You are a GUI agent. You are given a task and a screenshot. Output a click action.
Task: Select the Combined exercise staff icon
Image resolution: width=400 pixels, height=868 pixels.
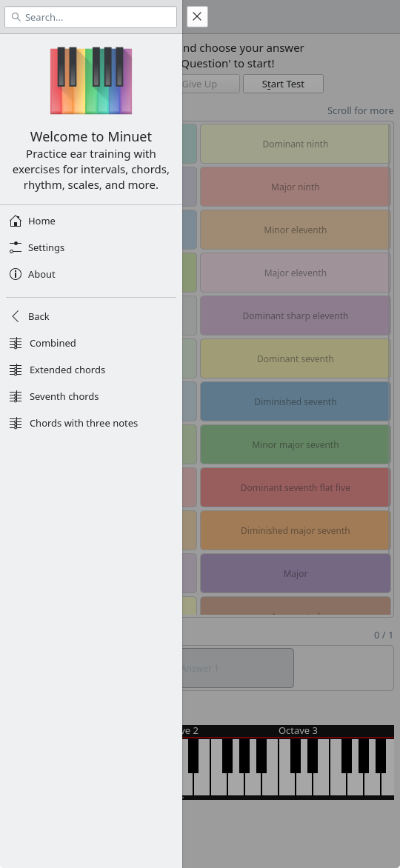[16, 343]
